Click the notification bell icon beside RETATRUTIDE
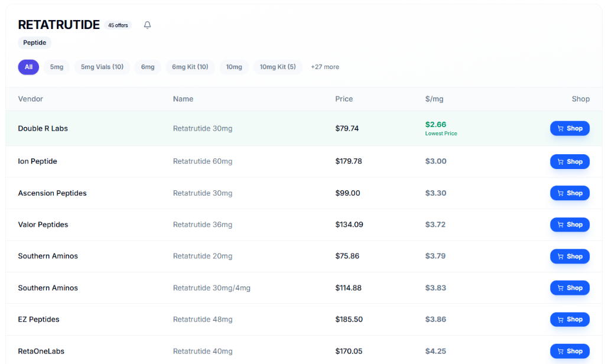The width and height of the screenshot is (605, 364). [147, 25]
